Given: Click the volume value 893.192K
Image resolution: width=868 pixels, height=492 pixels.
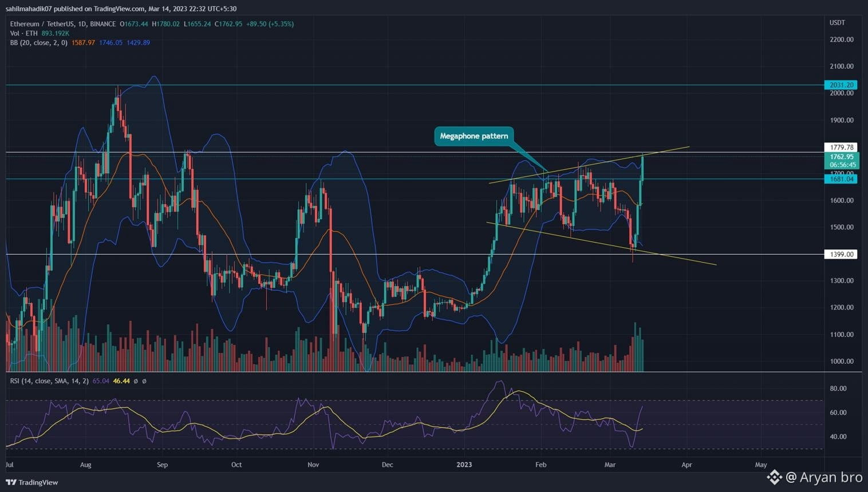Looking at the screenshot, I should tap(55, 33).
